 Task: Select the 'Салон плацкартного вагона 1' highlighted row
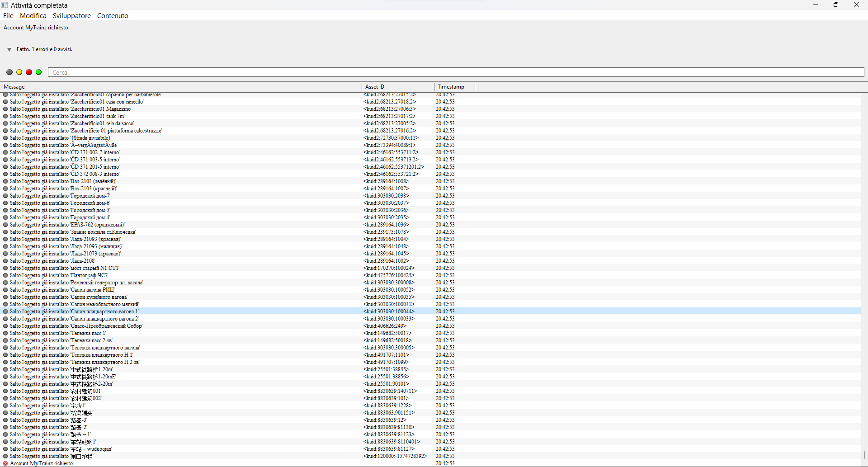coord(430,311)
